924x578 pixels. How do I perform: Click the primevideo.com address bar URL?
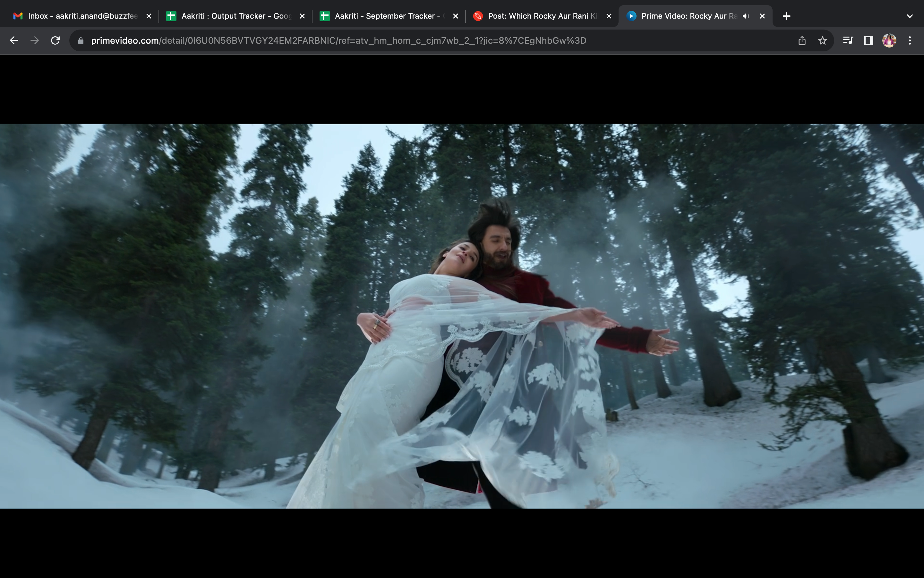339,40
